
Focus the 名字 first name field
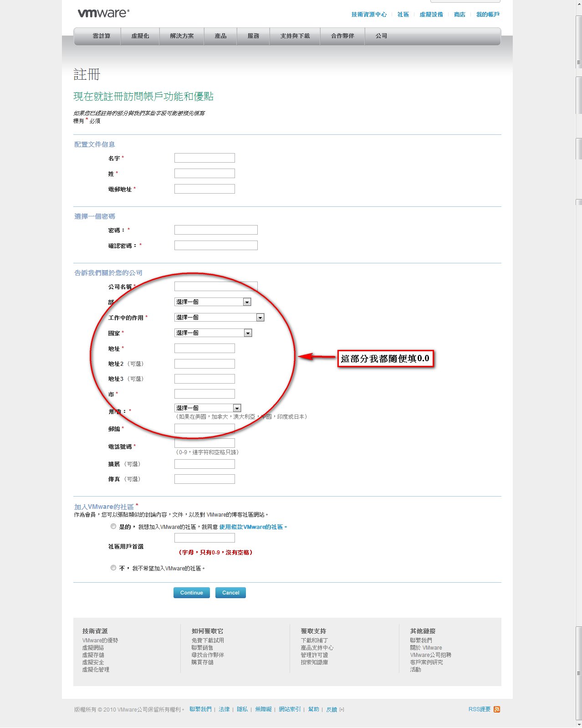point(204,158)
